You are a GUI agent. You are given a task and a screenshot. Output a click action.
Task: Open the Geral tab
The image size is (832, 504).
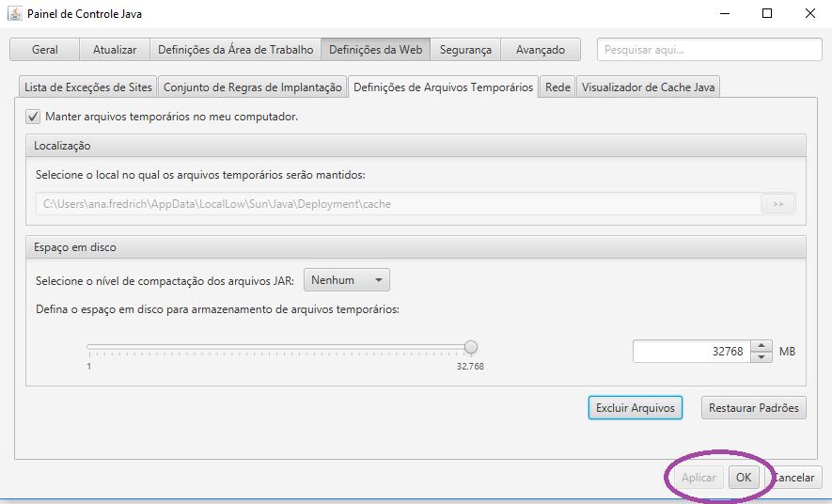coord(44,50)
